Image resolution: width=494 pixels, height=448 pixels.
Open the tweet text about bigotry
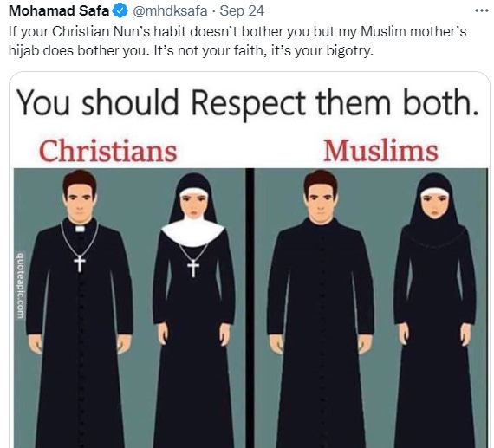click(237, 41)
